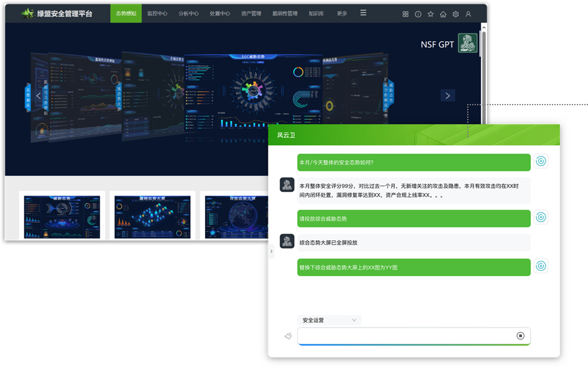The width and height of the screenshot is (588, 378).
Task: Open the 安全运营 dropdown
Action: [x=330, y=320]
